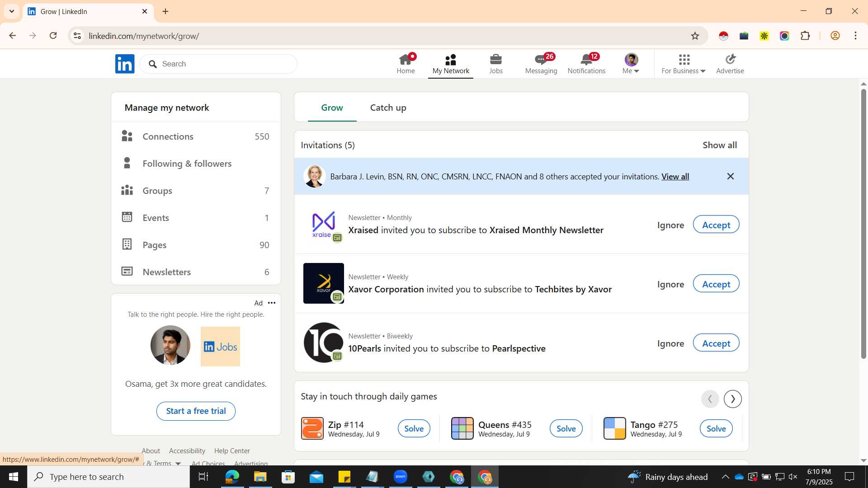Open LinkedIn home via logo
Screen dimensions: 868x488
click(x=125, y=64)
